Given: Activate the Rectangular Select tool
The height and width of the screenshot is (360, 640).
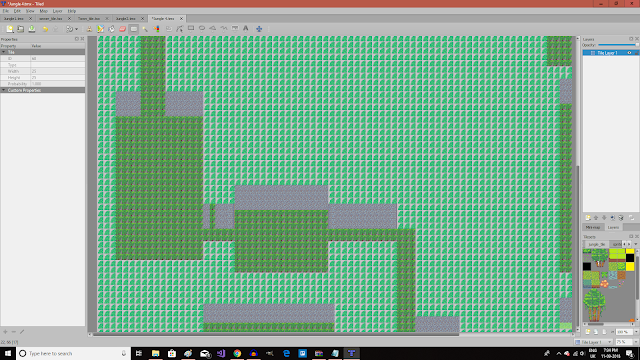Looking at the screenshot, I should (x=133, y=29).
